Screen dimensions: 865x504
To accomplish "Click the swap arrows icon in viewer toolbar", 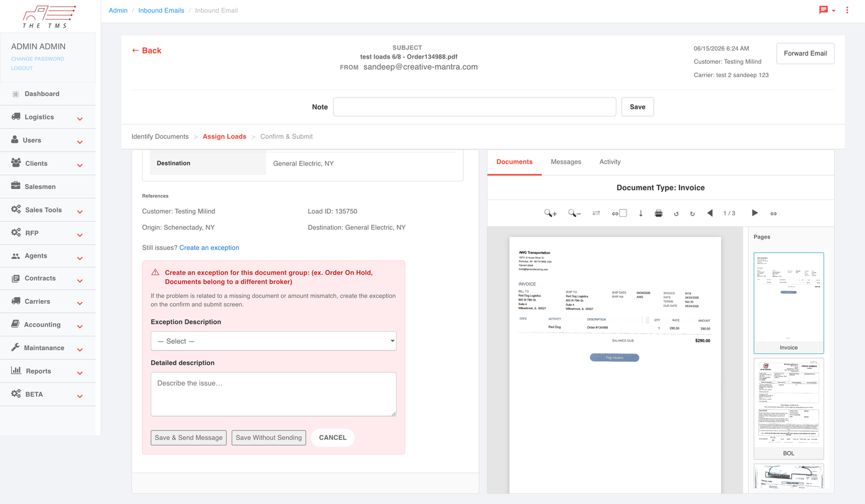I will point(596,213).
